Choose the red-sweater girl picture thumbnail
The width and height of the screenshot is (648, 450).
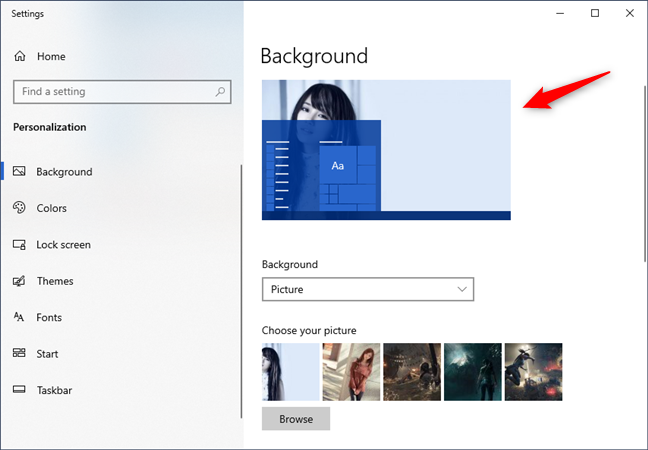pos(351,372)
